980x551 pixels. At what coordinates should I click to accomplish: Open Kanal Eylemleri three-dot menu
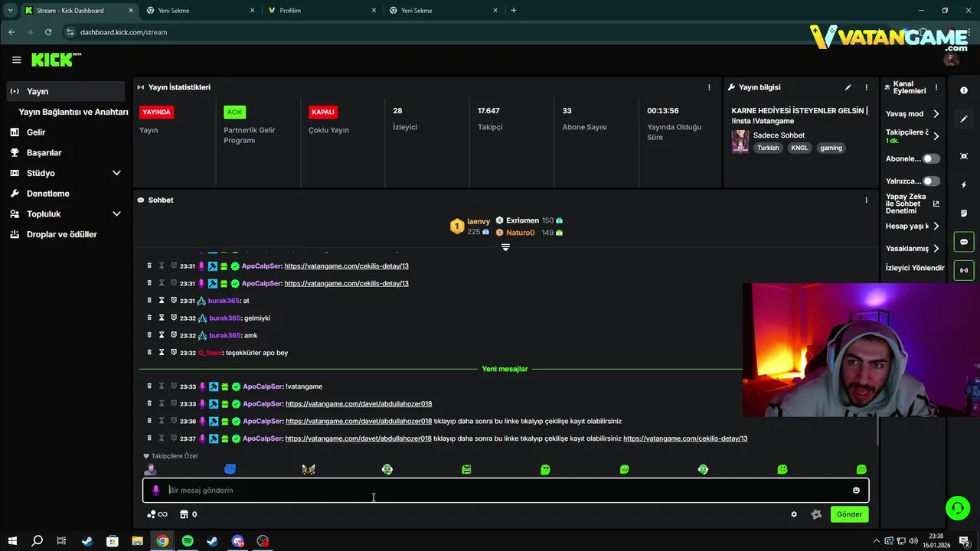coord(936,87)
